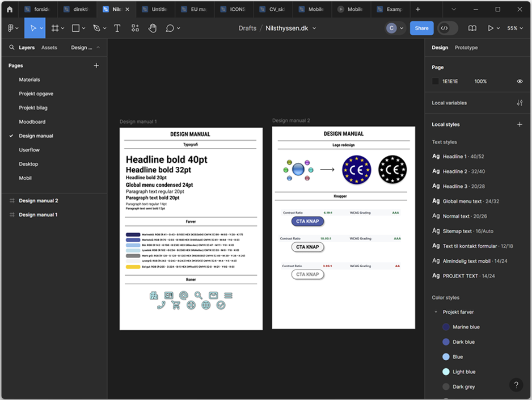The width and height of the screenshot is (532, 400).
Task: Click the blue Share button
Action: (421, 28)
